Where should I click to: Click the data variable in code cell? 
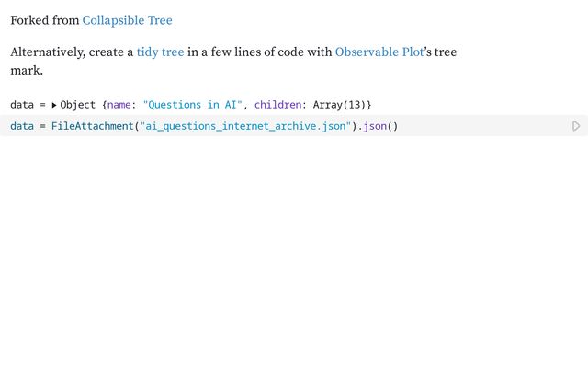click(22, 126)
